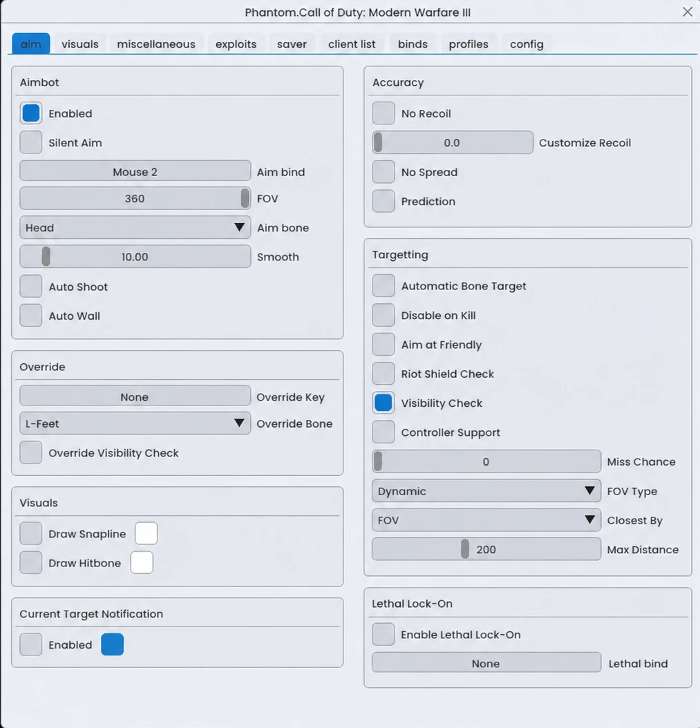Check the Prediction option
The height and width of the screenshot is (728, 700).
[384, 201]
